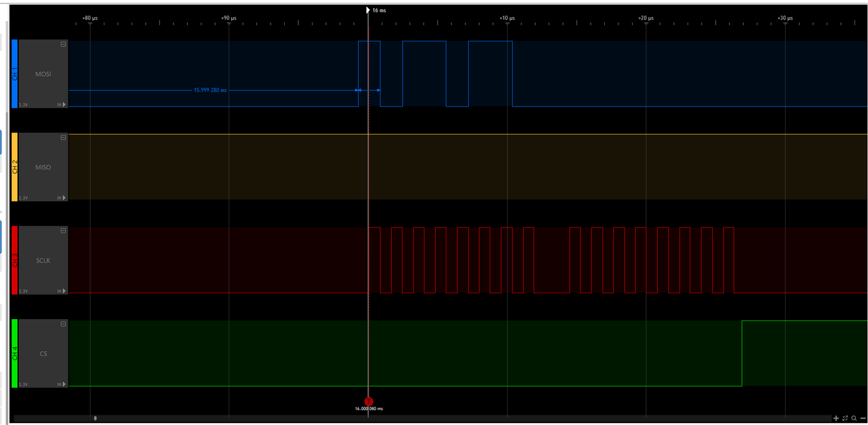Collapse the MISO channel row

[63, 137]
